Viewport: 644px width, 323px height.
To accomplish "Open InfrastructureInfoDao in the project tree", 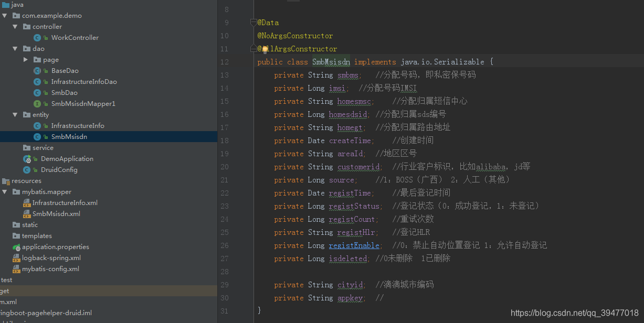I will (x=84, y=82).
